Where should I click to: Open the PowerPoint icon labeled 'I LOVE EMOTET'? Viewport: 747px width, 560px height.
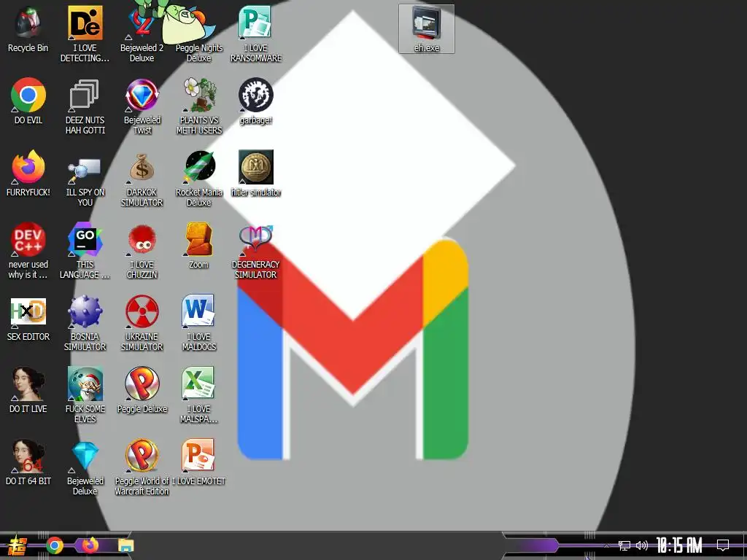pos(198,463)
